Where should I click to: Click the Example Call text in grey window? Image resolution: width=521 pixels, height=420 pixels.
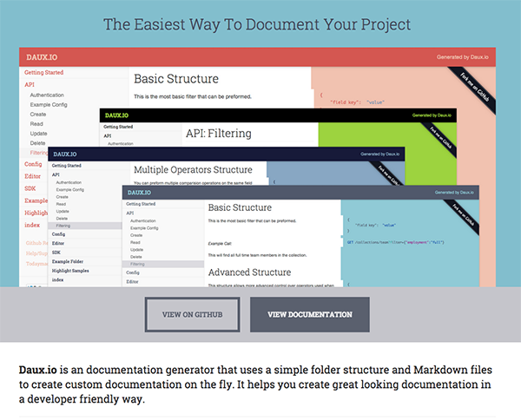pos(220,244)
